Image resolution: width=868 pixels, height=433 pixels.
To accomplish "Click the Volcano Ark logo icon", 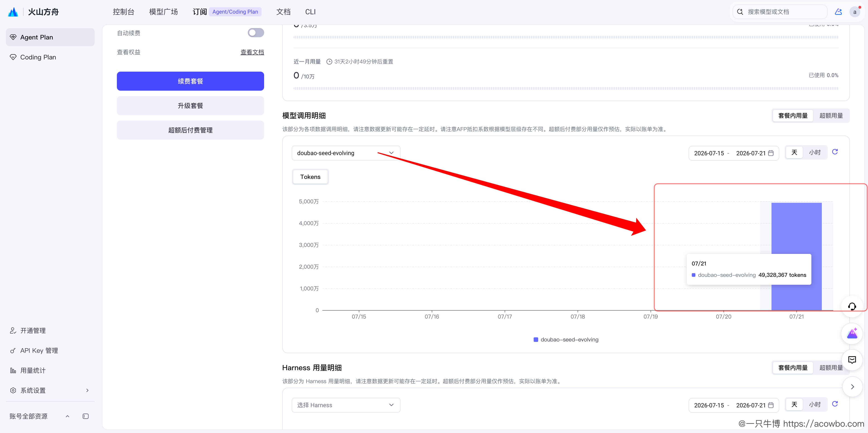I will coord(13,12).
